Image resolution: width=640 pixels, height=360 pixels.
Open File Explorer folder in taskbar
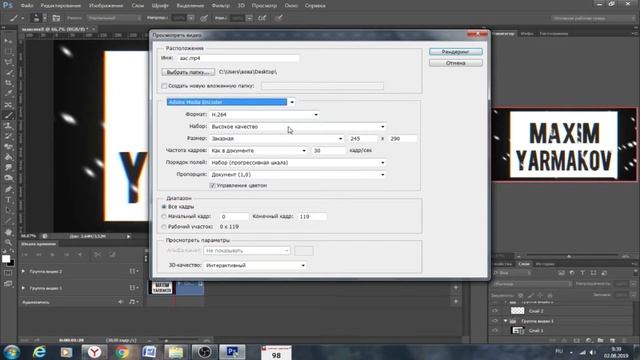176,352
